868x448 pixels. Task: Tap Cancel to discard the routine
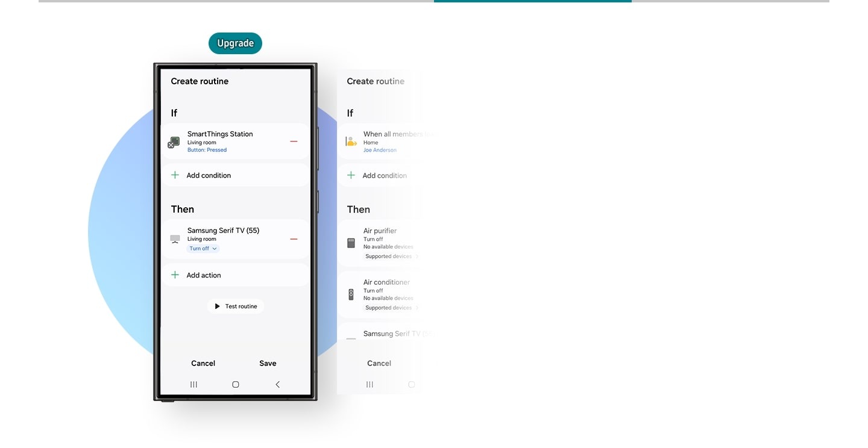coord(203,363)
